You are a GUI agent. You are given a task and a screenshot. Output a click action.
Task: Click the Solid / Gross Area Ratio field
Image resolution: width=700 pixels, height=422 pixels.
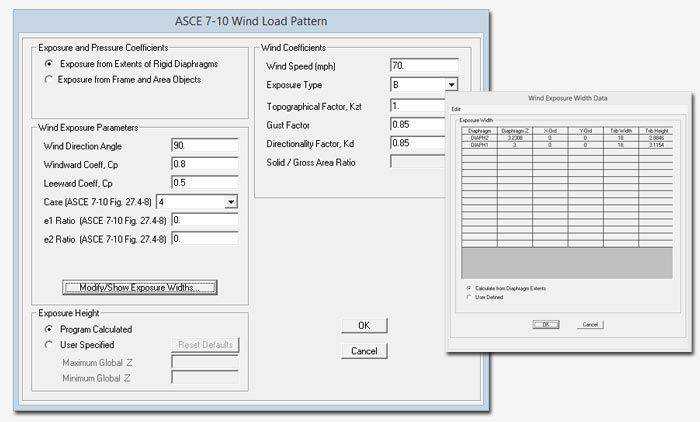pos(418,162)
